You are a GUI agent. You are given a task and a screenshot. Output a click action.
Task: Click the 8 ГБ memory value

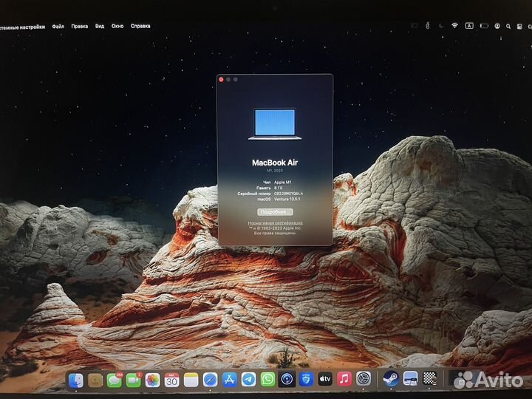[279, 188]
